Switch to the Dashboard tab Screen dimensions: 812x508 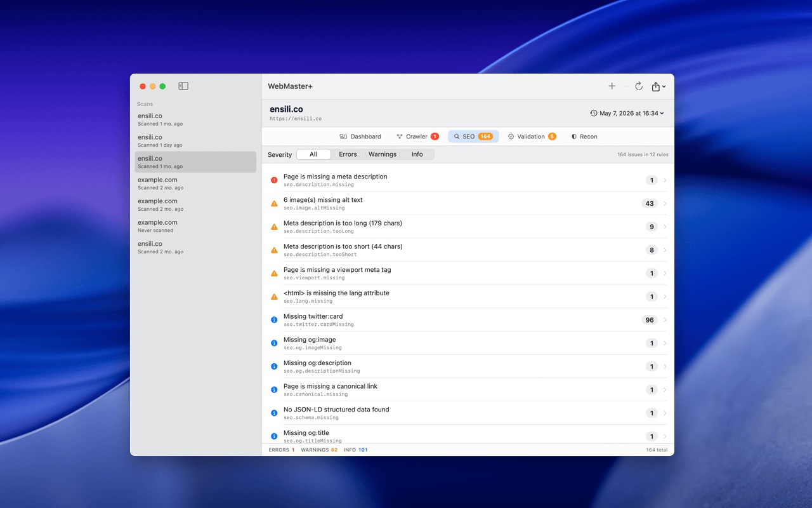coord(360,137)
